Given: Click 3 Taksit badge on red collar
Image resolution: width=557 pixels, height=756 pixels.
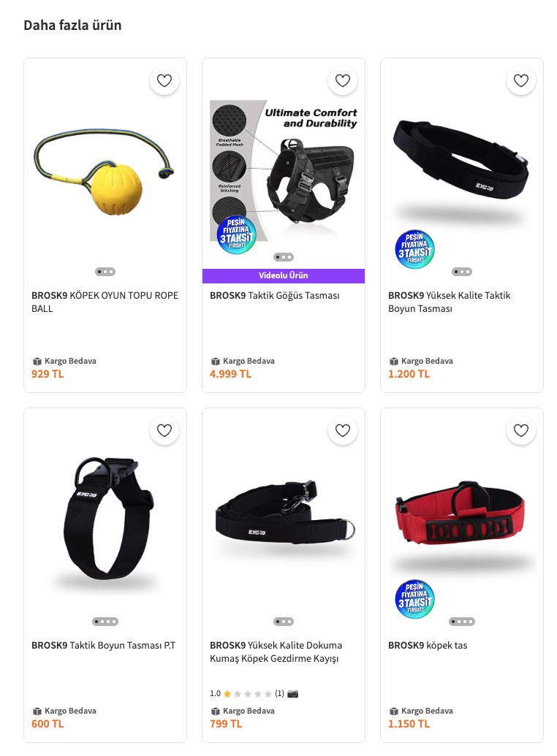Looking at the screenshot, I should (x=414, y=599).
